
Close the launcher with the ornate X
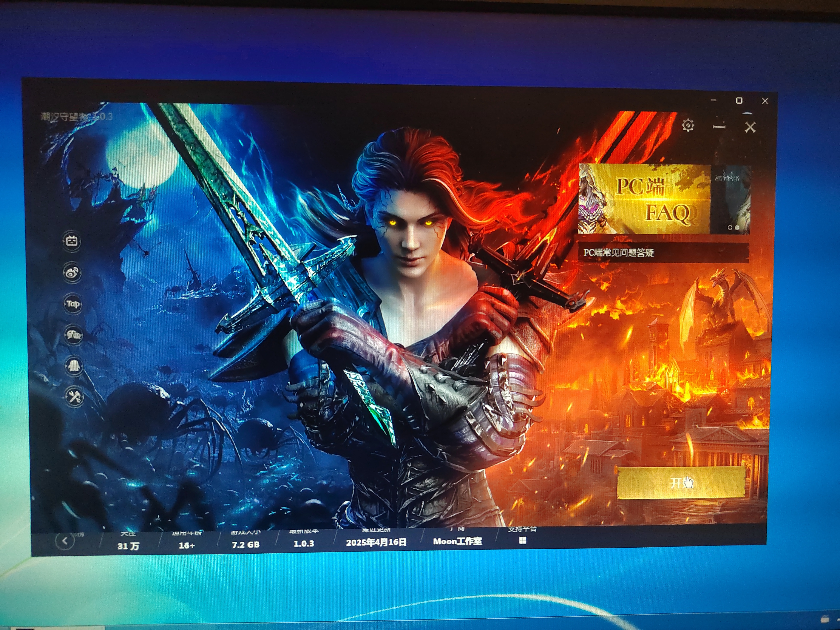tap(750, 127)
